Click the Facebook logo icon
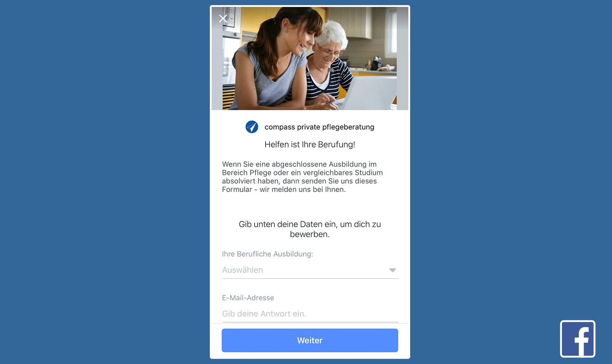The height and width of the screenshot is (364, 612). coord(577,339)
